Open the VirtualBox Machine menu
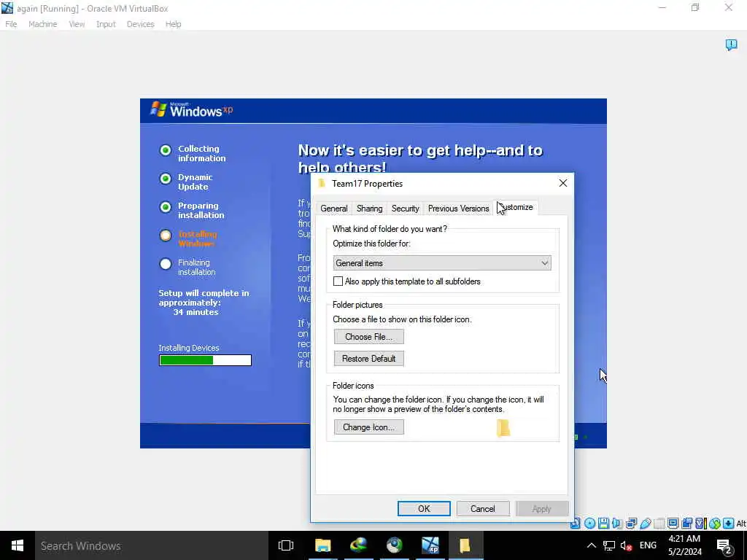 point(42,24)
